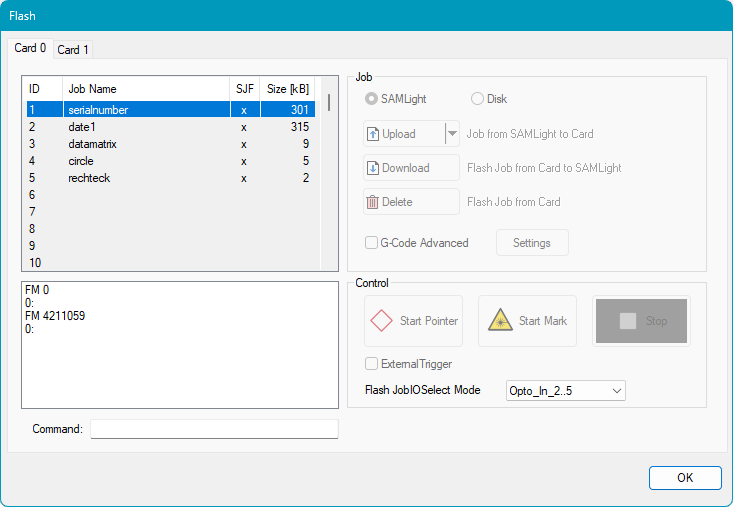
Task: Expand the Flash JobIOSelect Mode combo box
Action: pos(566,391)
